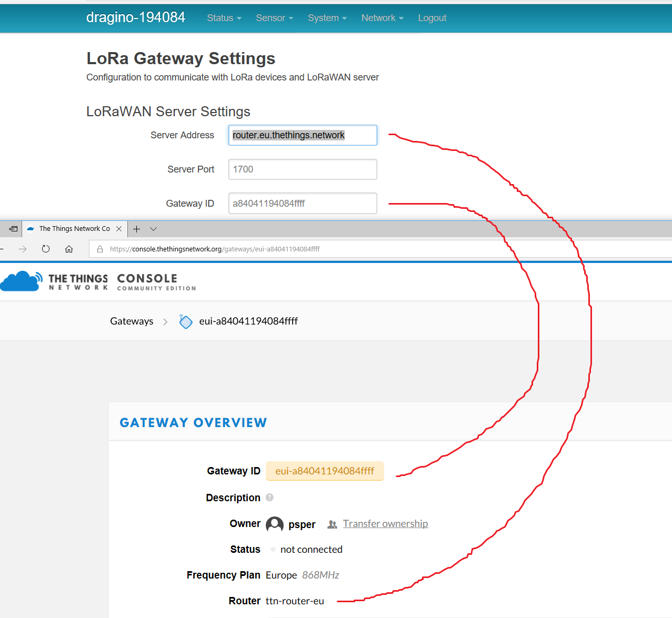Click the LoRaWAN Server Settings heading
This screenshot has height=618, width=672.
[168, 112]
